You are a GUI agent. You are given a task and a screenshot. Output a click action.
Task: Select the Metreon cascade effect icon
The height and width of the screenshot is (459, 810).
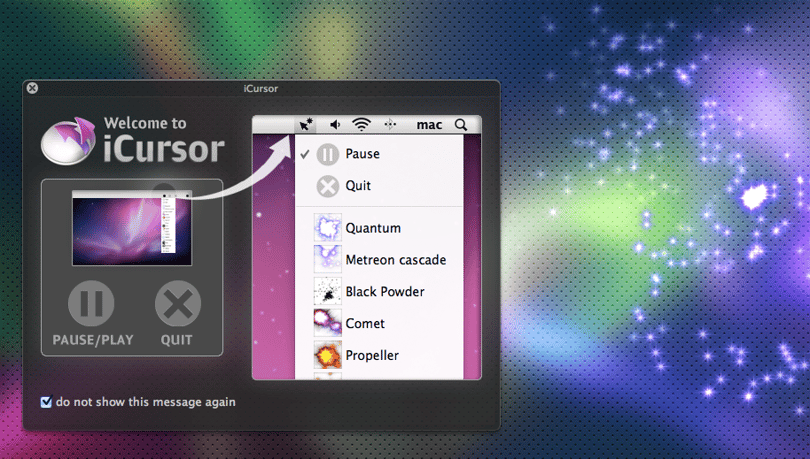click(x=328, y=259)
